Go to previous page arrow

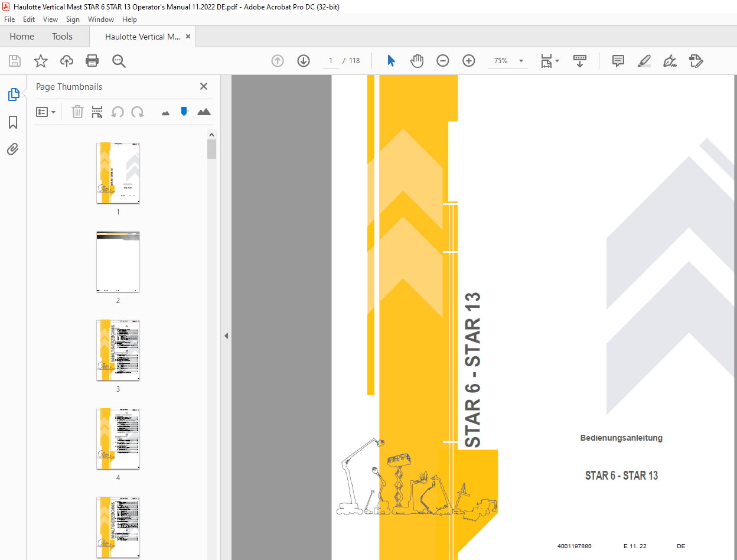click(278, 61)
